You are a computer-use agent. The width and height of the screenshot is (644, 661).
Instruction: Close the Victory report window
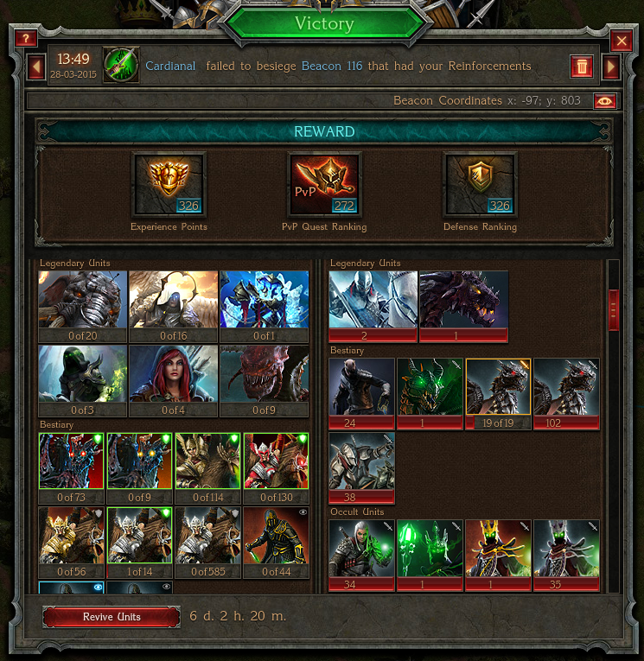click(622, 41)
